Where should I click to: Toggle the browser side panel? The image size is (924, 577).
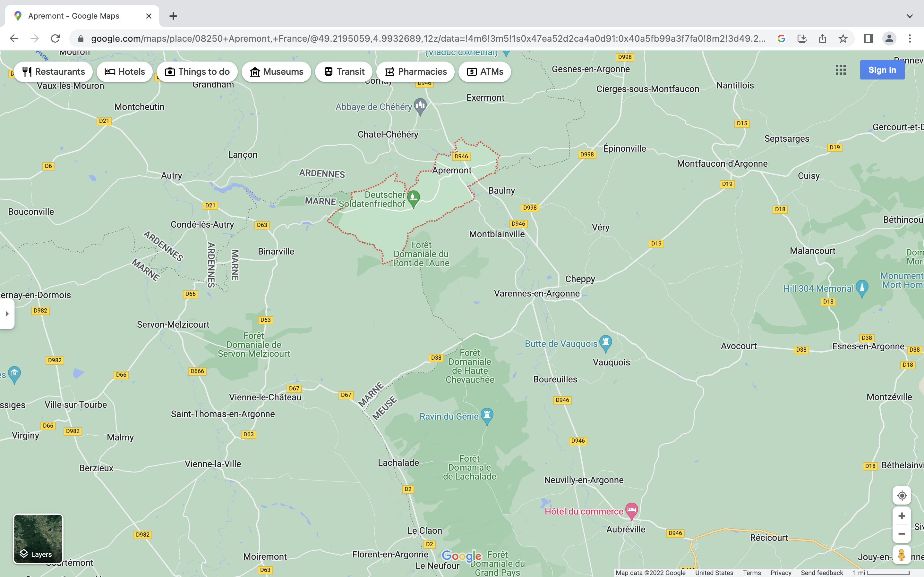pyautogui.click(x=868, y=38)
